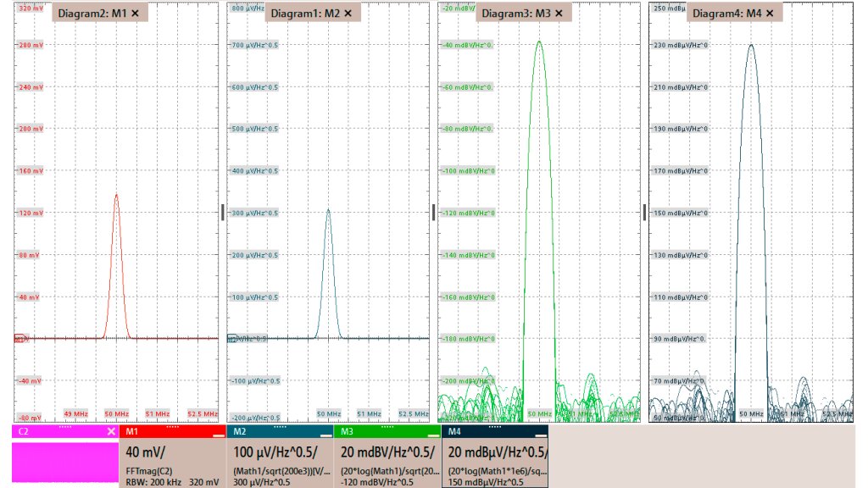Image resolution: width=868 pixels, height=488 pixels.
Task: Click the M2 scale 100 µV/Hz^0.5/
Action: (x=275, y=452)
